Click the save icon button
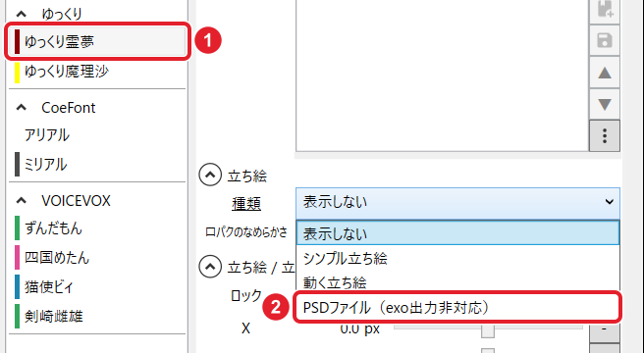This screenshot has width=644, height=353. coord(605,40)
